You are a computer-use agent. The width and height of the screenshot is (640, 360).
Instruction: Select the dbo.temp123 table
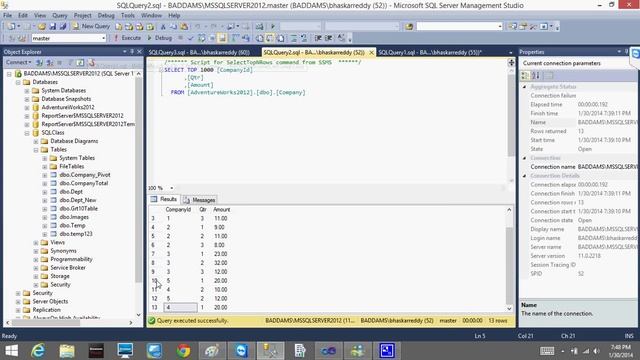76,234
